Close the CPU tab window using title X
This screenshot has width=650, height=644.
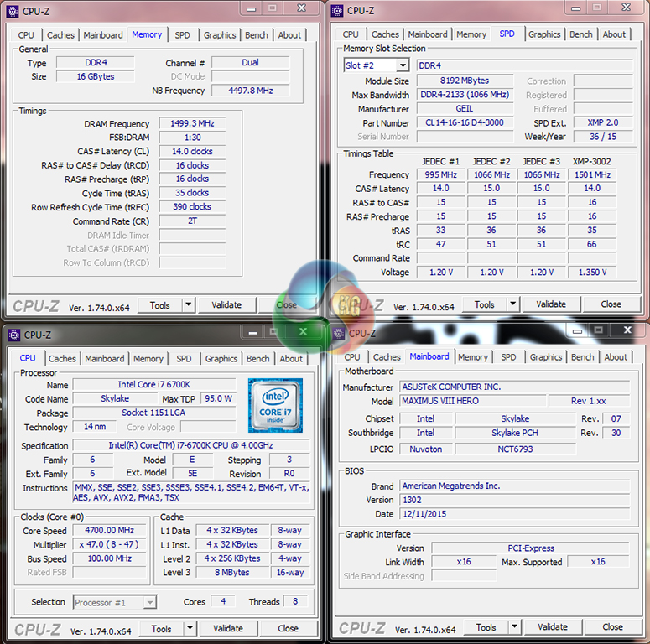pos(304,331)
